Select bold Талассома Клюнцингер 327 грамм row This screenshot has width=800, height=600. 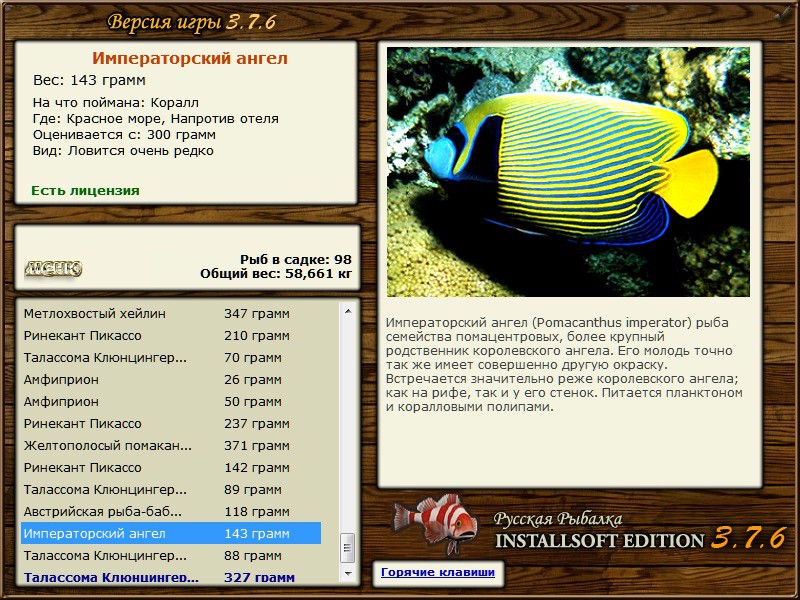click(171, 576)
